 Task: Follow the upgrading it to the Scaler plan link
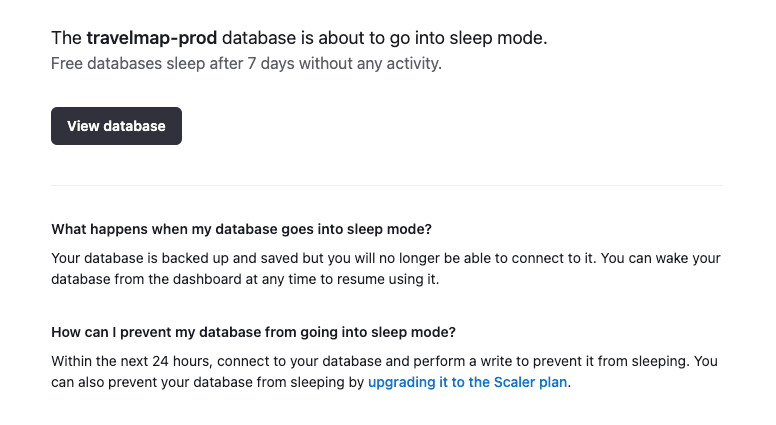click(467, 382)
